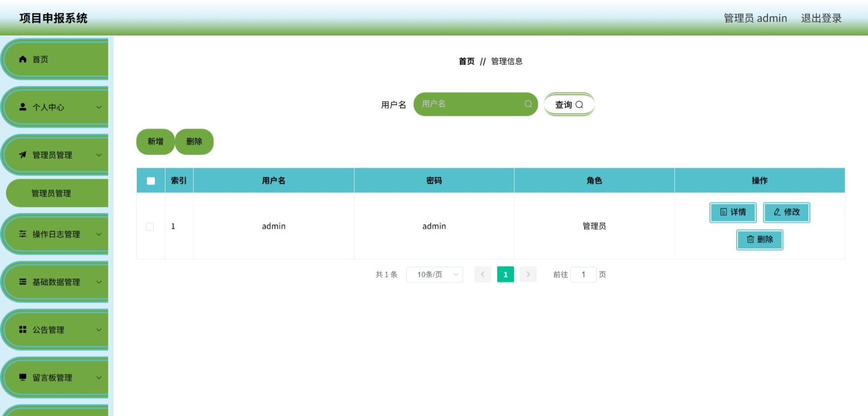Open the 公告管理 sidebar menu
The height and width of the screenshot is (416, 868).
pos(55,330)
